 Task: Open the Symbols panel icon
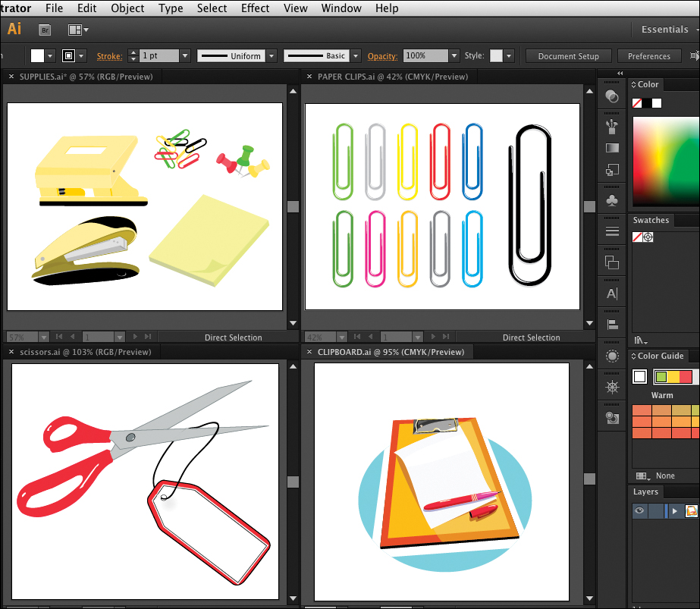click(x=612, y=200)
